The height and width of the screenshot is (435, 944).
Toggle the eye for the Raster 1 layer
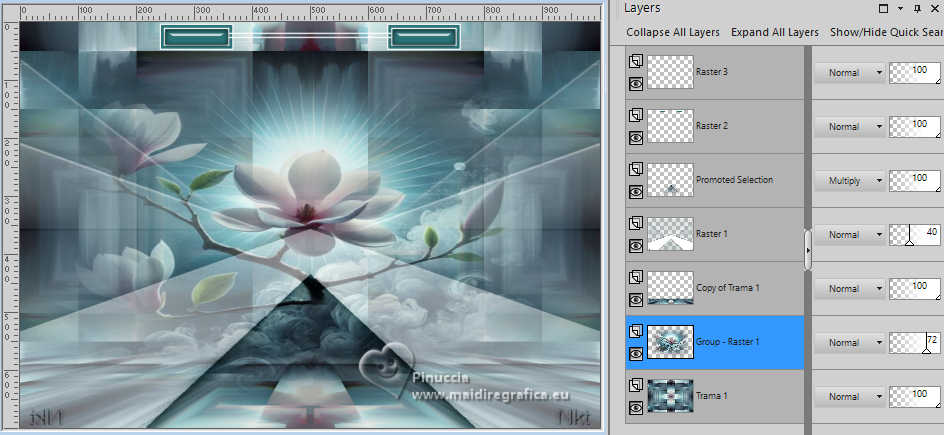tap(636, 245)
